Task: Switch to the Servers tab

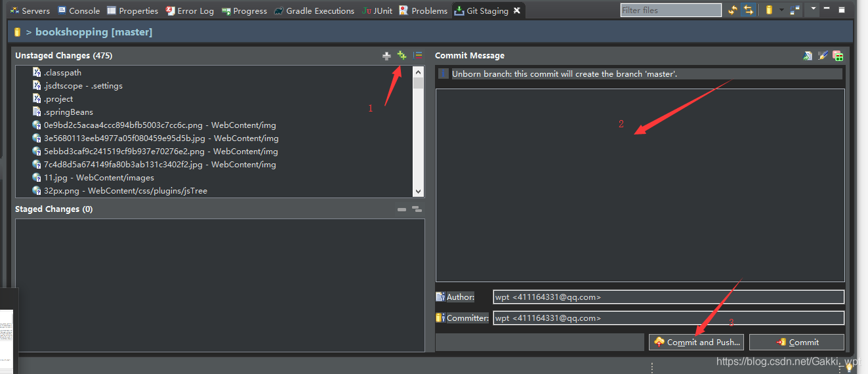Action: pyautogui.click(x=30, y=10)
